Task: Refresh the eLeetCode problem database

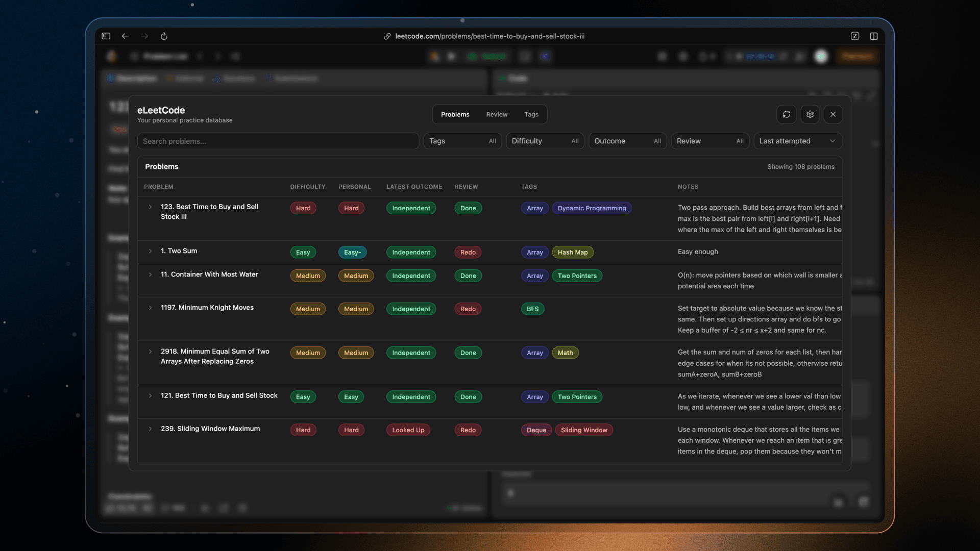Action: click(787, 114)
